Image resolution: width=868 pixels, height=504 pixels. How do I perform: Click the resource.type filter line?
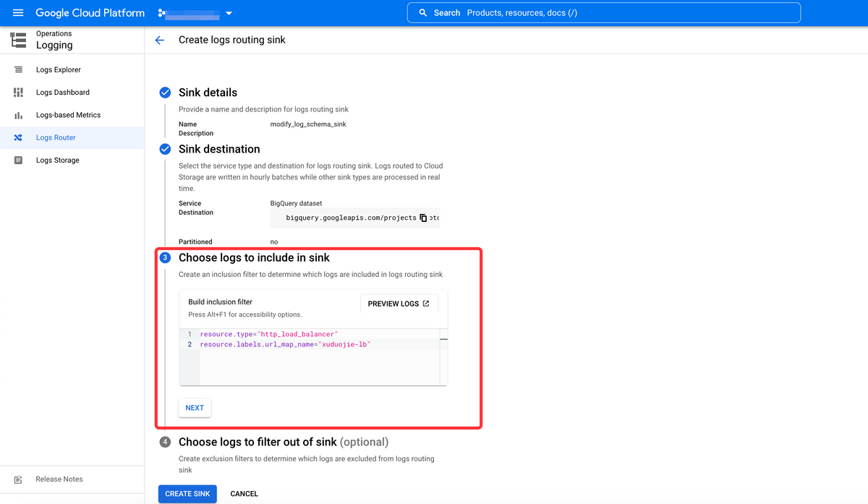[x=269, y=334]
